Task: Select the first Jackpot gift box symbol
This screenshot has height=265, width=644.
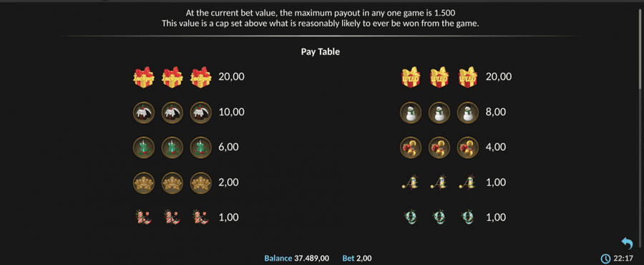Action: point(144,77)
